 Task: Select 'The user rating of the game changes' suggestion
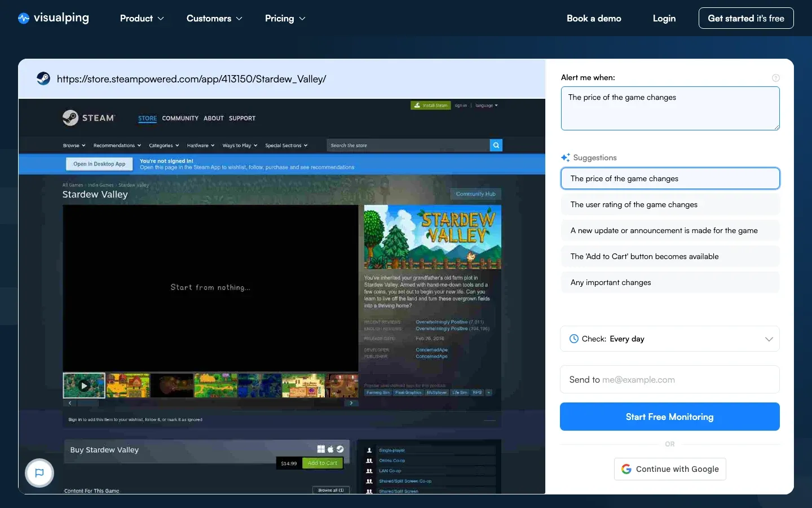[x=670, y=204]
